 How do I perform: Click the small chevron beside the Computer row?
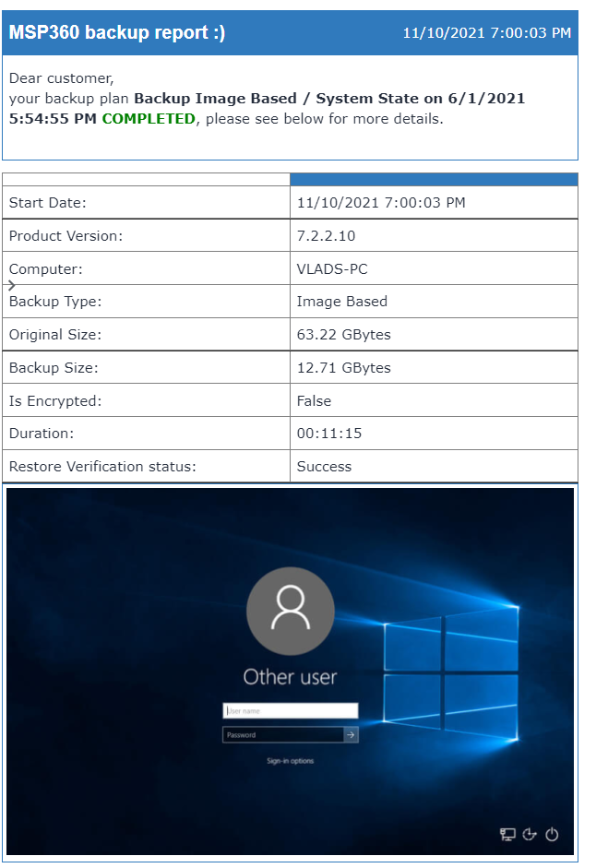12,285
